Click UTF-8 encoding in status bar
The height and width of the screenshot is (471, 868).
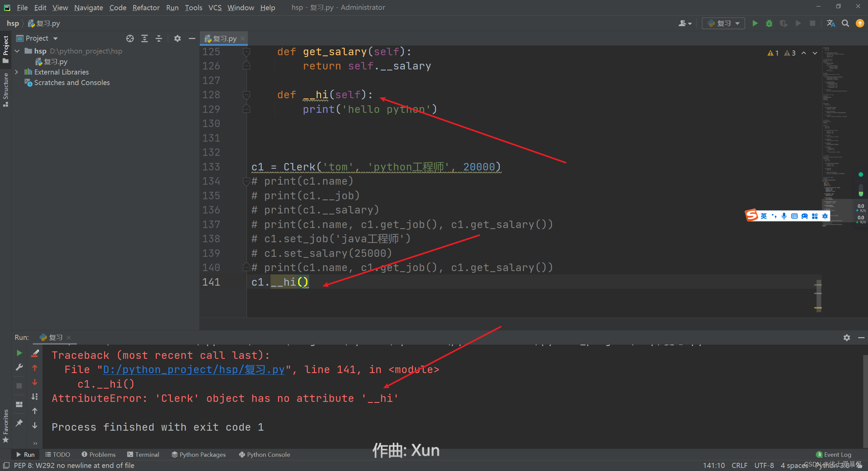[x=764, y=465]
